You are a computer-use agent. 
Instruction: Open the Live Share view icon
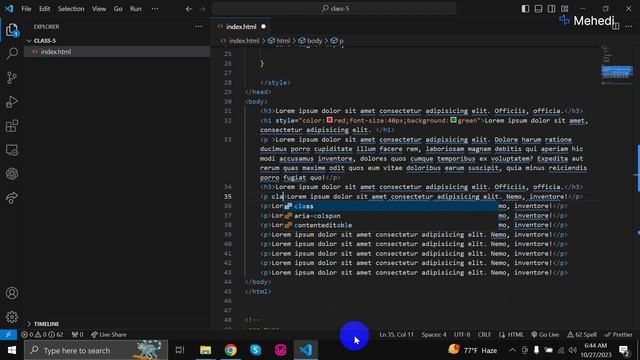click(x=12, y=198)
